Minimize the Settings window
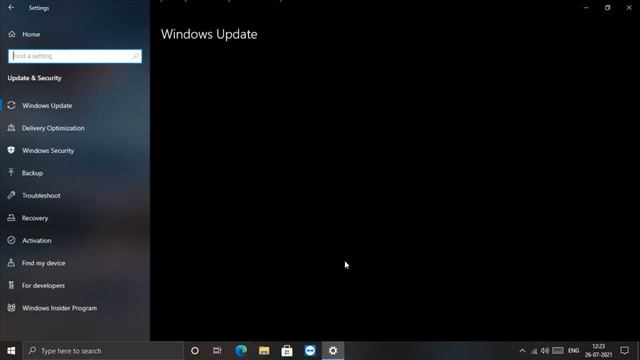The width and height of the screenshot is (640, 360). point(587,8)
